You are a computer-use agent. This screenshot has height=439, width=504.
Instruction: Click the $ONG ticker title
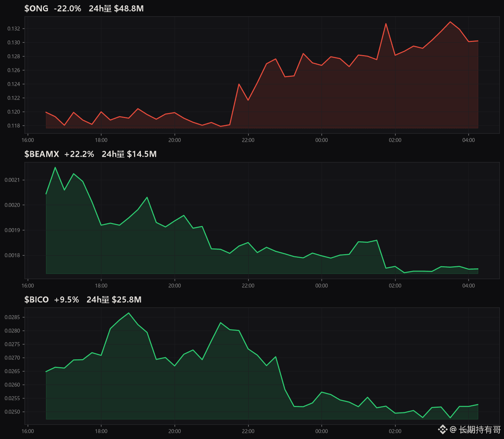tap(36, 9)
